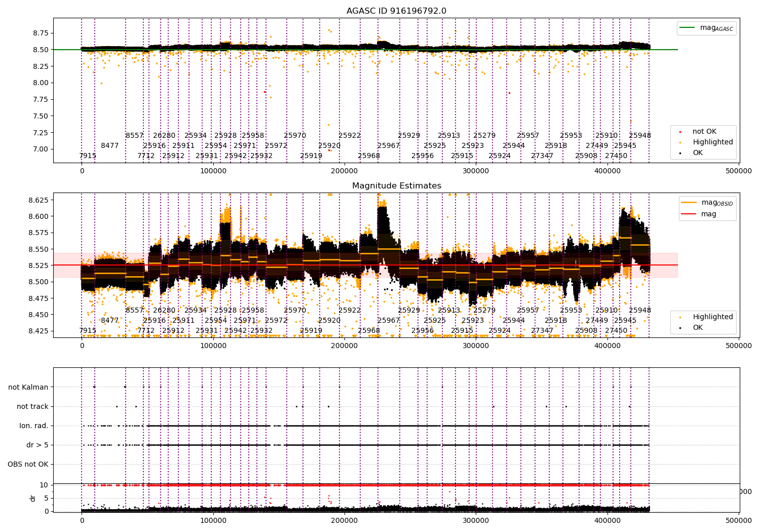Click obsid label 25279 in top plot
The width and height of the screenshot is (760, 532).
point(484,135)
